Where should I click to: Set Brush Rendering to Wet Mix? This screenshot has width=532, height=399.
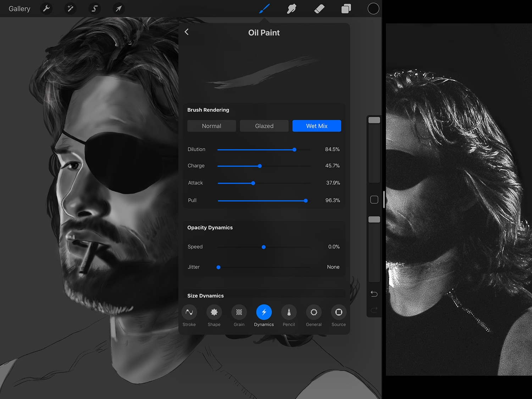click(317, 126)
